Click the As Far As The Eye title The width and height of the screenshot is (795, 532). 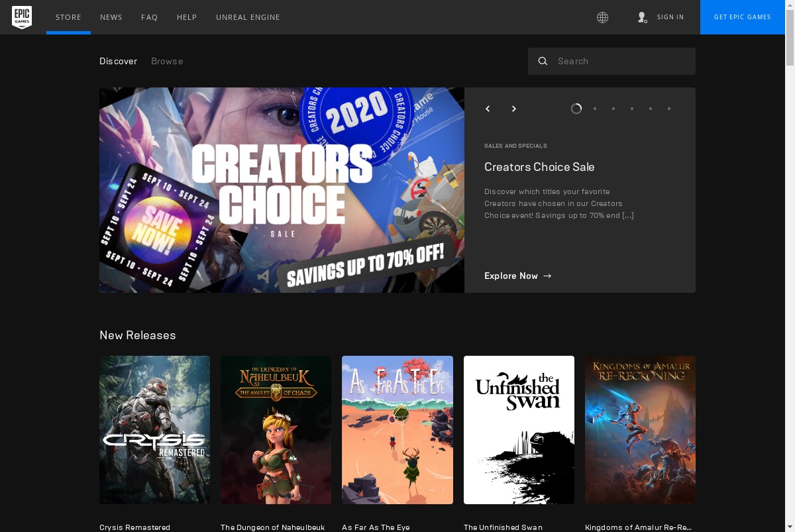coord(376,527)
